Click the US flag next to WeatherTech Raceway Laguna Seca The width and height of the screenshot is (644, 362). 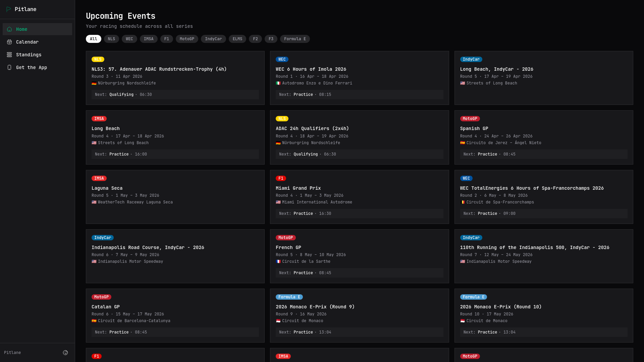pyautogui.click(x=94, y=202)
